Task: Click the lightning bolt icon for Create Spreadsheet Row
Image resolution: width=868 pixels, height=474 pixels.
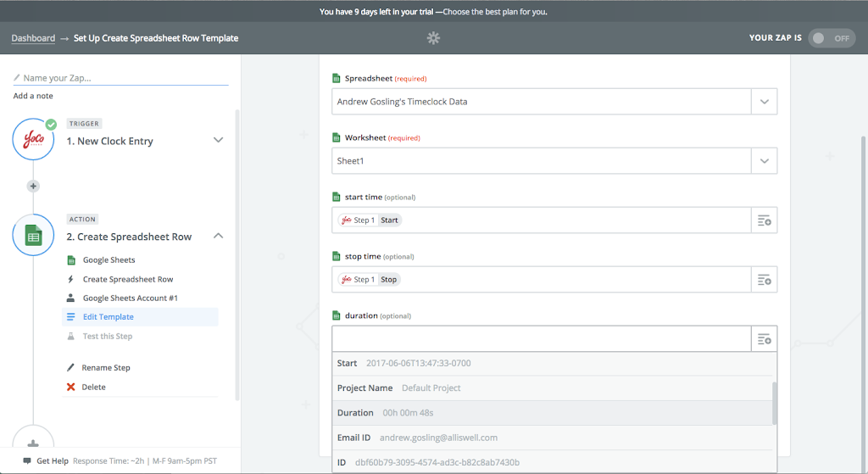Action: coord(70,279)
